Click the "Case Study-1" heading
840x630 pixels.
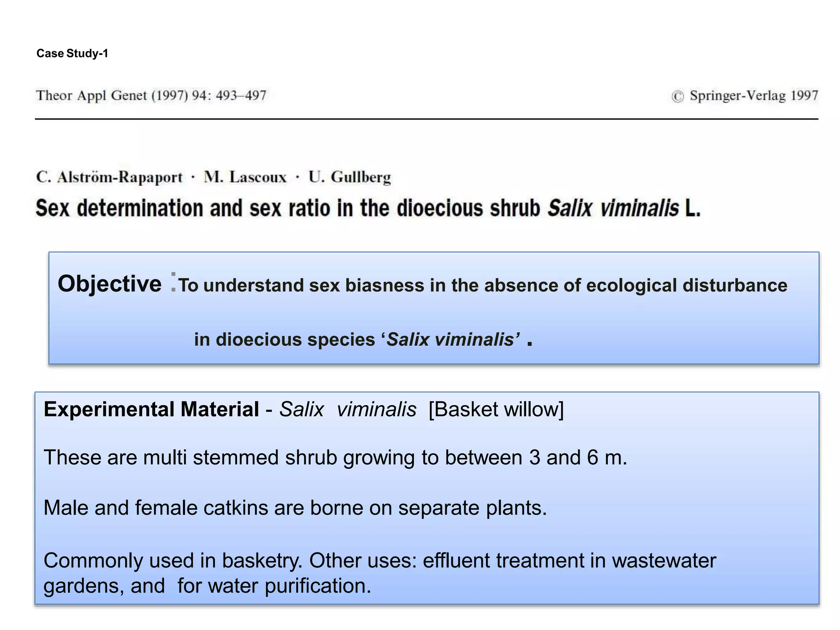(x=72, y=53)
